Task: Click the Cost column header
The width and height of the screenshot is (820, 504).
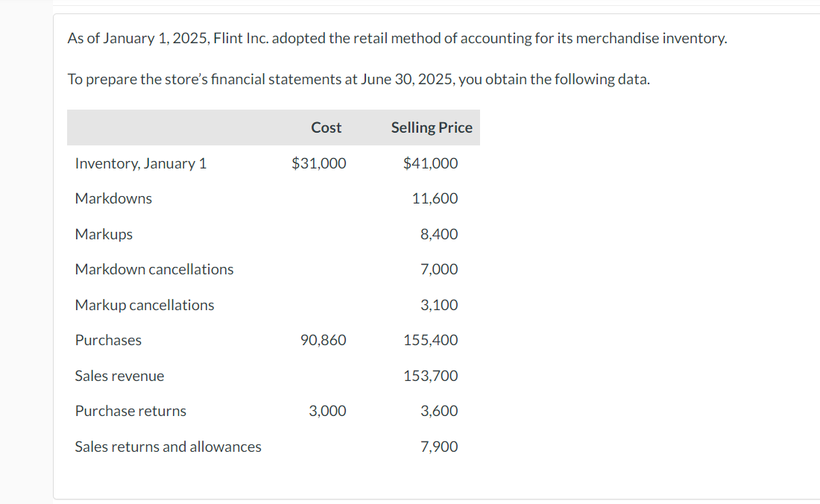Action: pyautogui.click(x=326, y=127)
